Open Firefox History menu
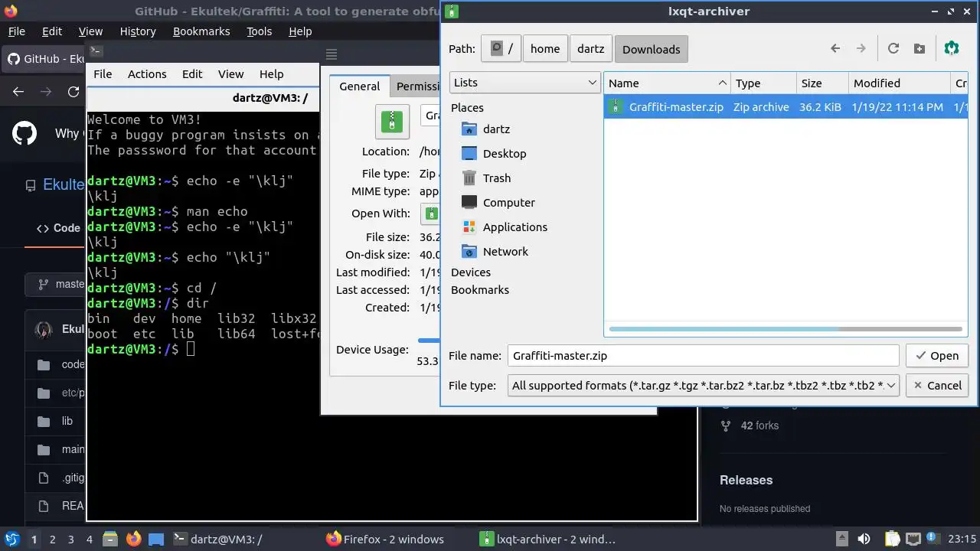Viewport: 980px width, 551px height. click(138, 31)
